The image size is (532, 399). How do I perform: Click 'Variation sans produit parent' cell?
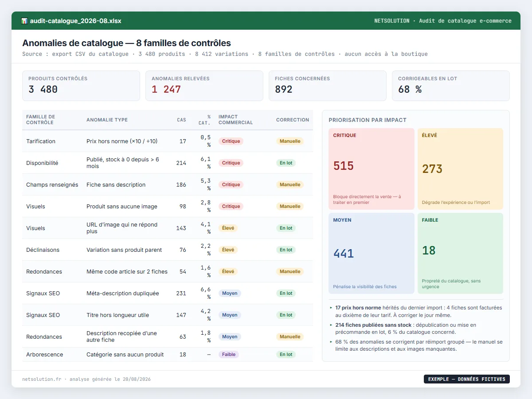pos(124,250)
